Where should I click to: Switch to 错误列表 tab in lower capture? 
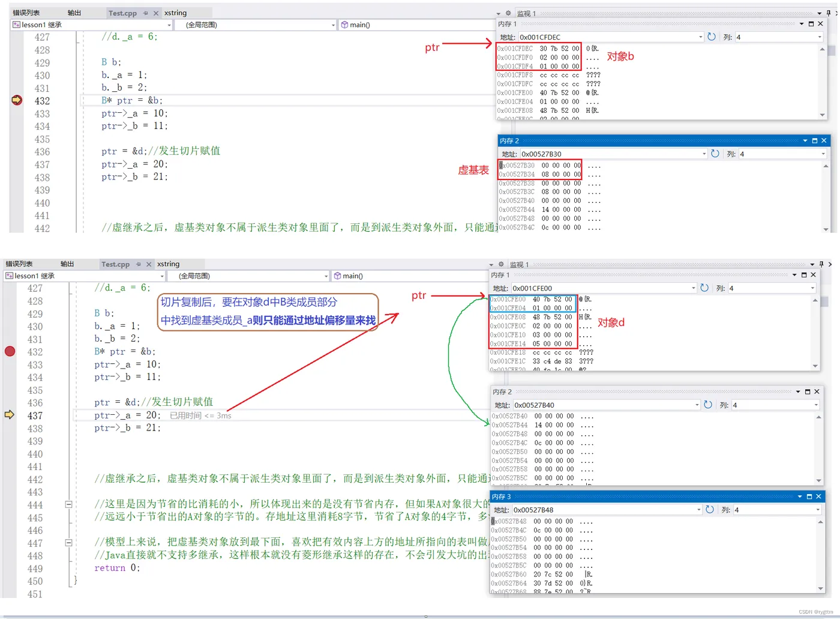pos(19,264)
